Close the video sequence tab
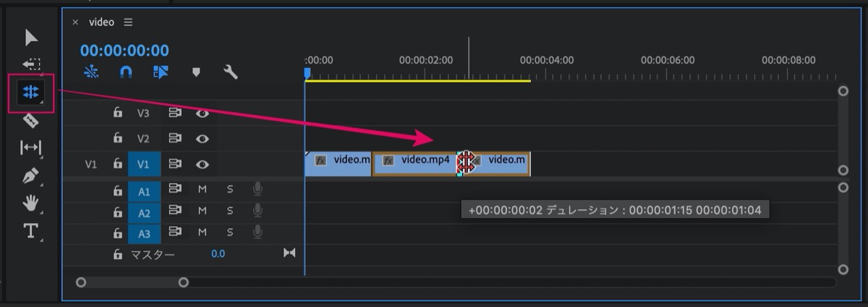Image resolution: width=868 pixels, height=307 pixels. tap(75, 22)
